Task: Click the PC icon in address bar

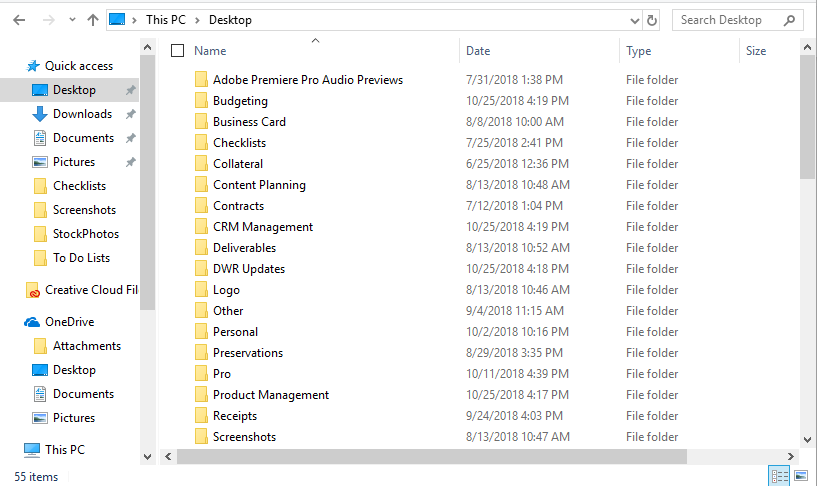Action: (x=117, y=20)
